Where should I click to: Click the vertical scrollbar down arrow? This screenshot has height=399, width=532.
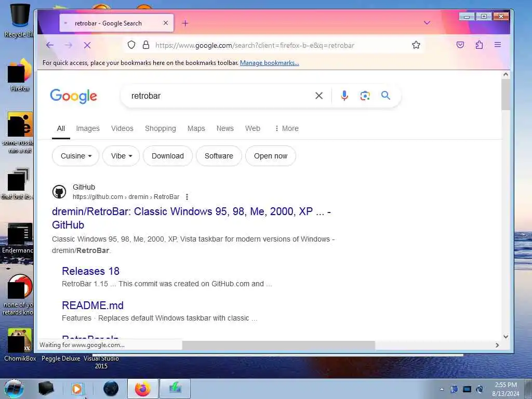coord(506,337)
